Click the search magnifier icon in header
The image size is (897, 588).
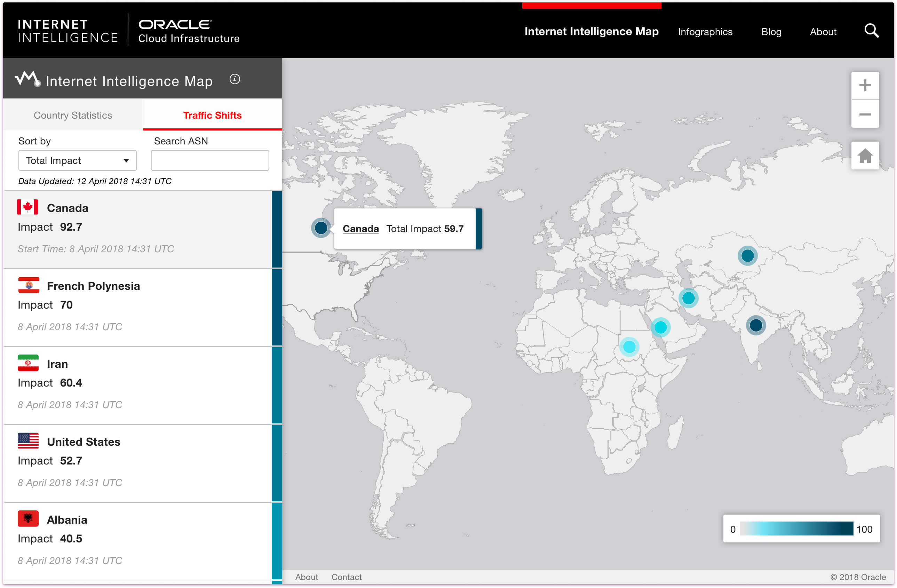click(871, 31)
